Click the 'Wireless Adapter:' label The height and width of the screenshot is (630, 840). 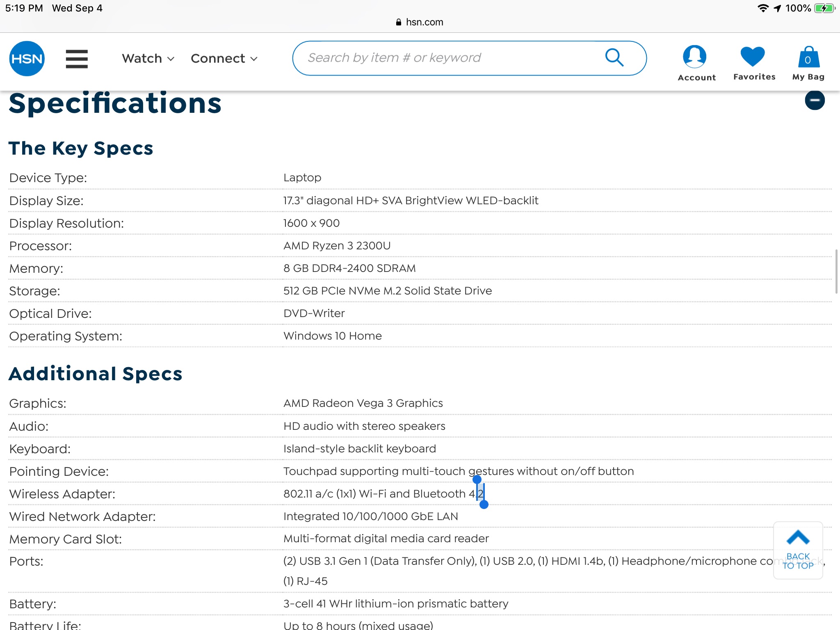pyautogui.click(x=62, y=494)
